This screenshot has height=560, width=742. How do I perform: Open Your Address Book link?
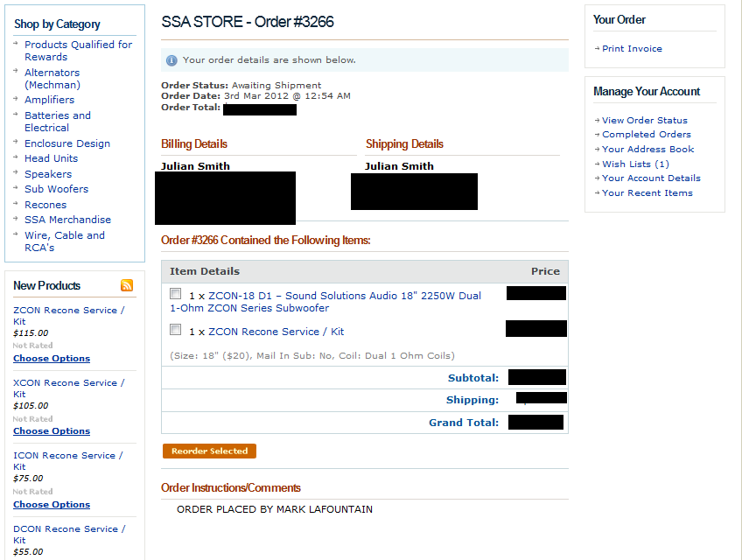[x=647, y=150]
